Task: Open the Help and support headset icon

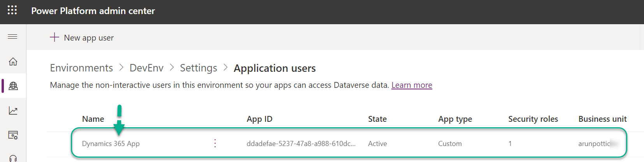Action: pyautogui.click(x=13, y=158)
